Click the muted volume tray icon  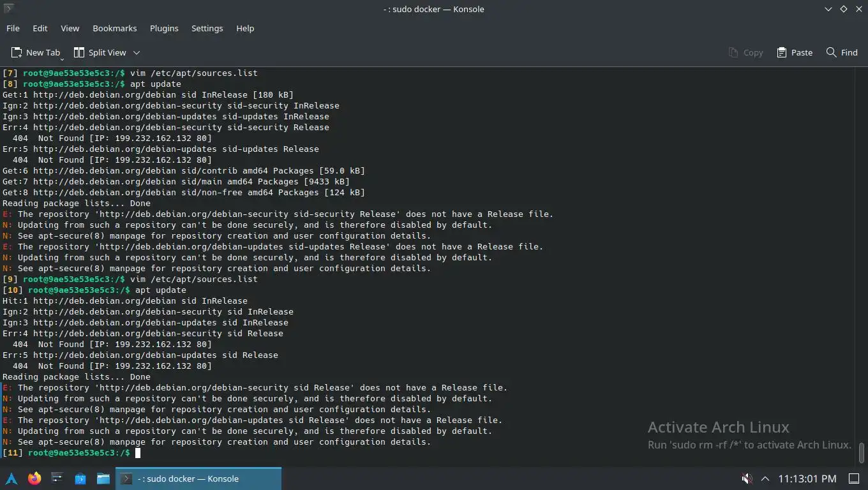pos(747,479)
